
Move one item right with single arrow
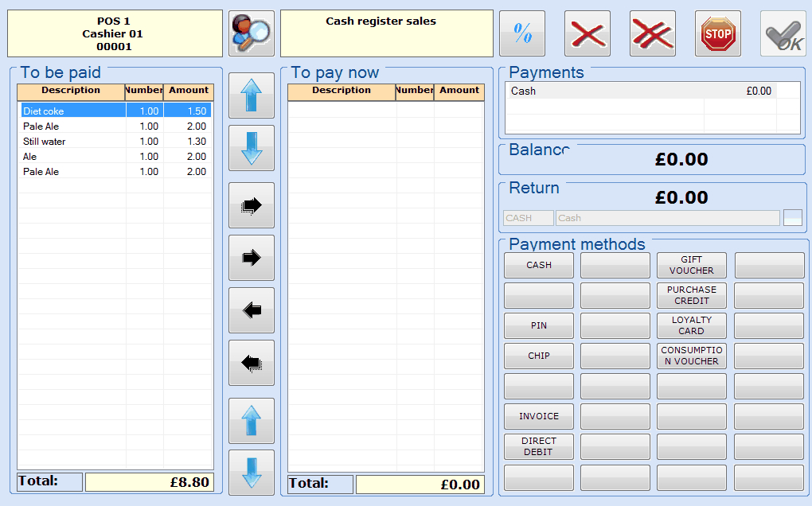pos(252,258)
